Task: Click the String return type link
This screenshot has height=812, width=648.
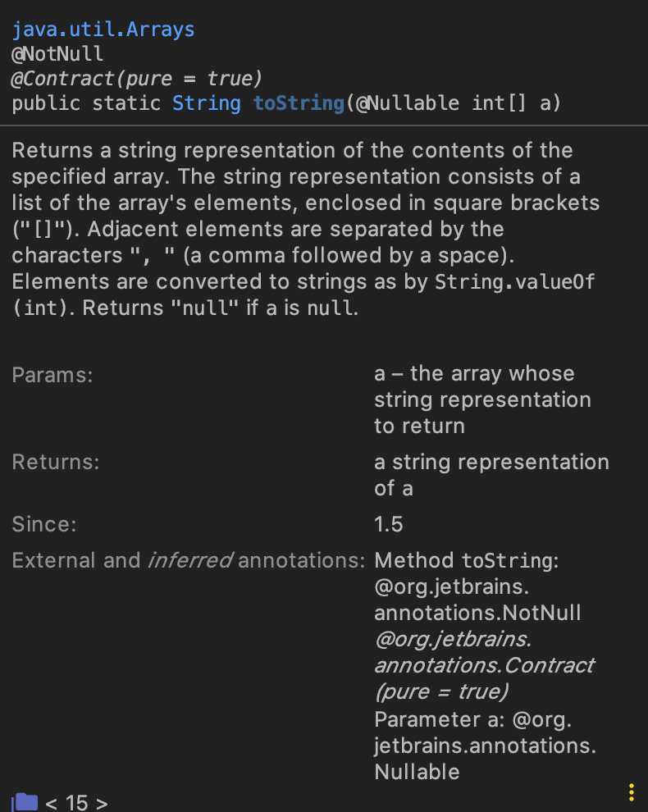Action: 207,103
